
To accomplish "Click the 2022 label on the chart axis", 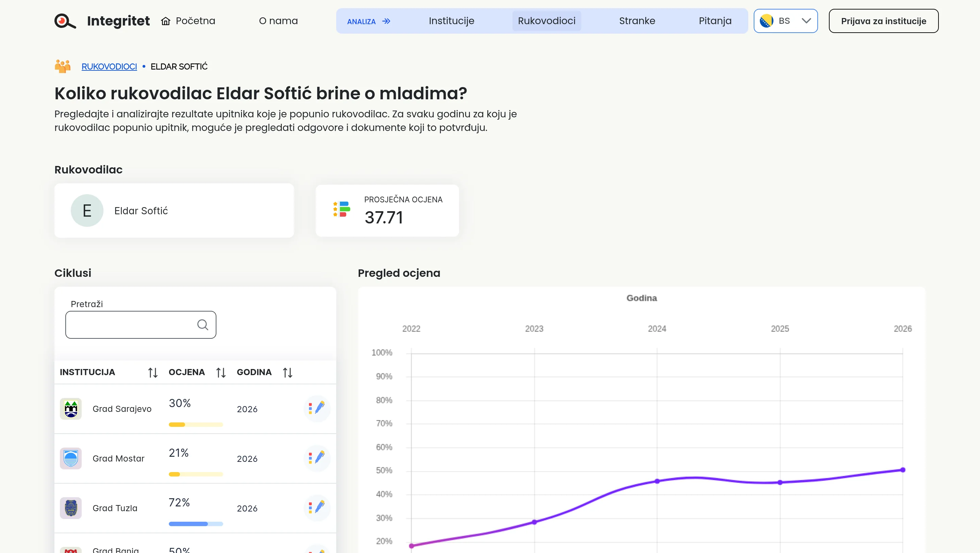I will 411,329.
